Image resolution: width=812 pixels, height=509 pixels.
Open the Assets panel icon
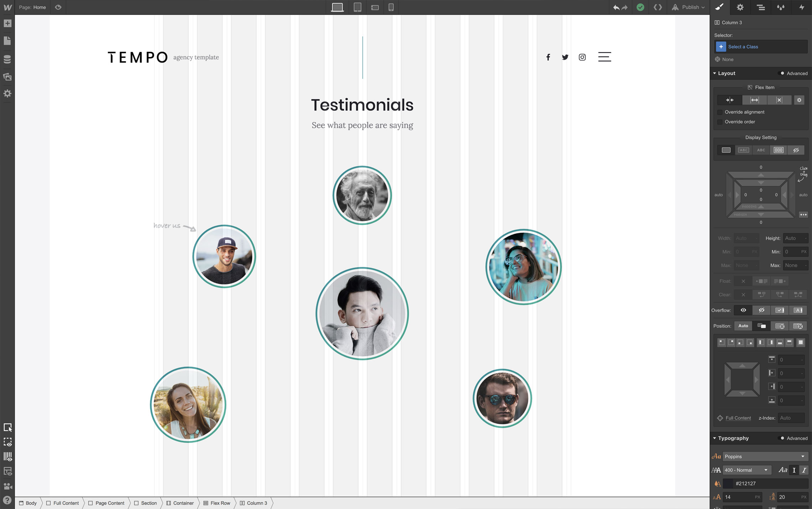point(7,77)
